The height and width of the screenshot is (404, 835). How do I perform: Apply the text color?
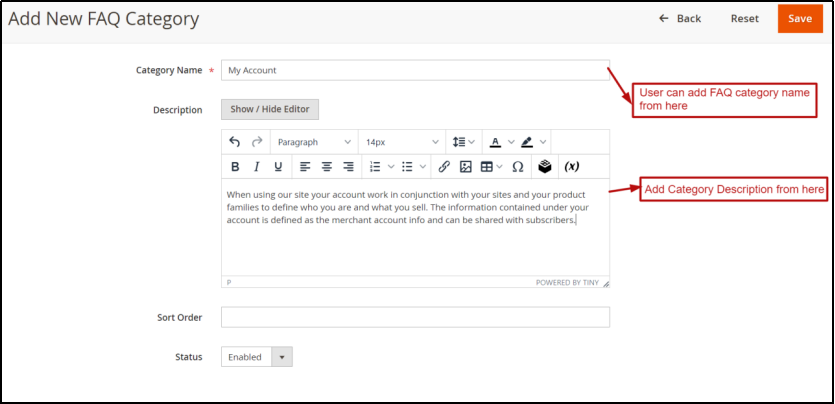coord(495,142)
